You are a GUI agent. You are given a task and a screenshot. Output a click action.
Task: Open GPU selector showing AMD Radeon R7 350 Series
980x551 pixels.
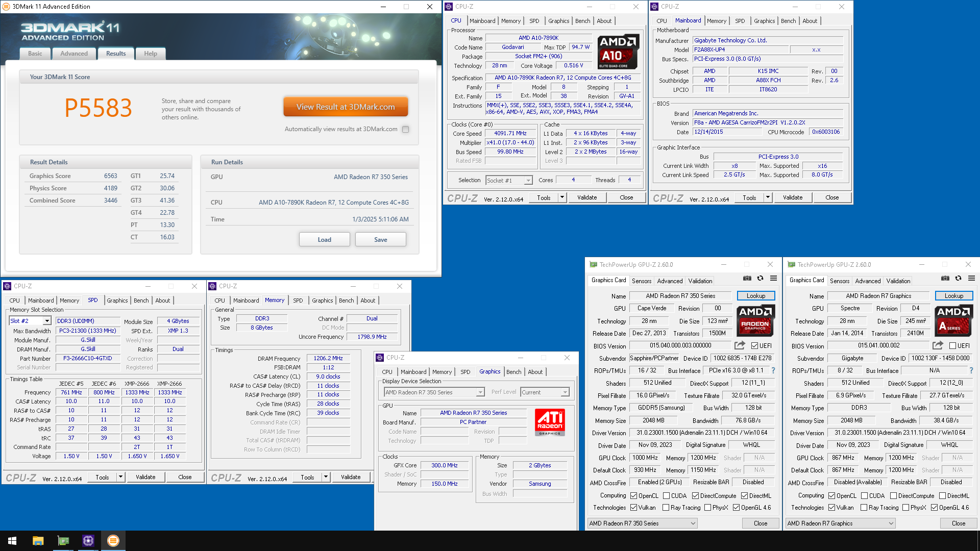tap(642, 523)
